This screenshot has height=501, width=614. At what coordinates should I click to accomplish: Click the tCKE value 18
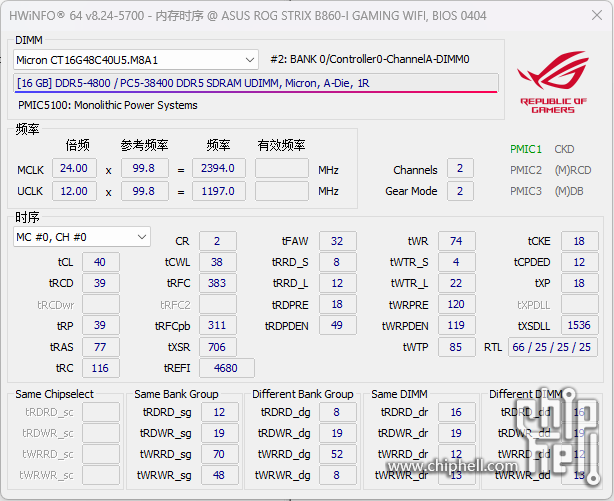point(580,241)
